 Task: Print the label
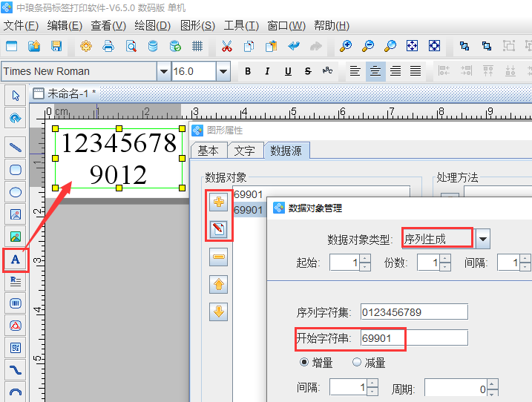[x=108, y=46]
